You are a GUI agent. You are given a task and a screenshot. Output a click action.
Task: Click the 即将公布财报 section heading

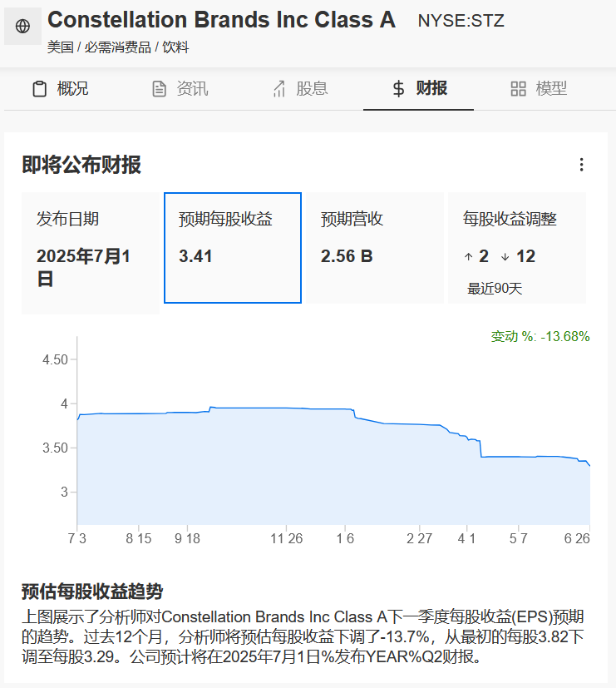[x=81, y=165]
